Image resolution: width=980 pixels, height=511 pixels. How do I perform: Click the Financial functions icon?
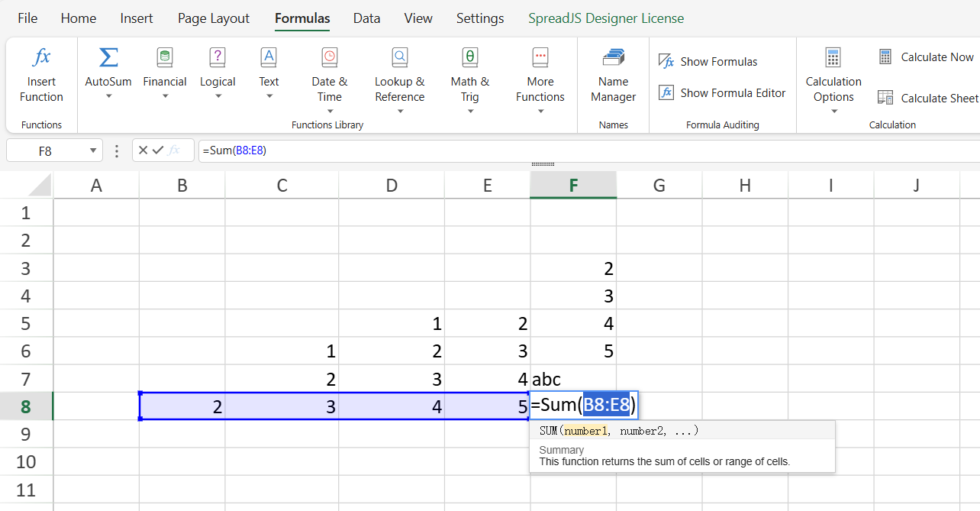pyautogui.click(x=164, y=57)
